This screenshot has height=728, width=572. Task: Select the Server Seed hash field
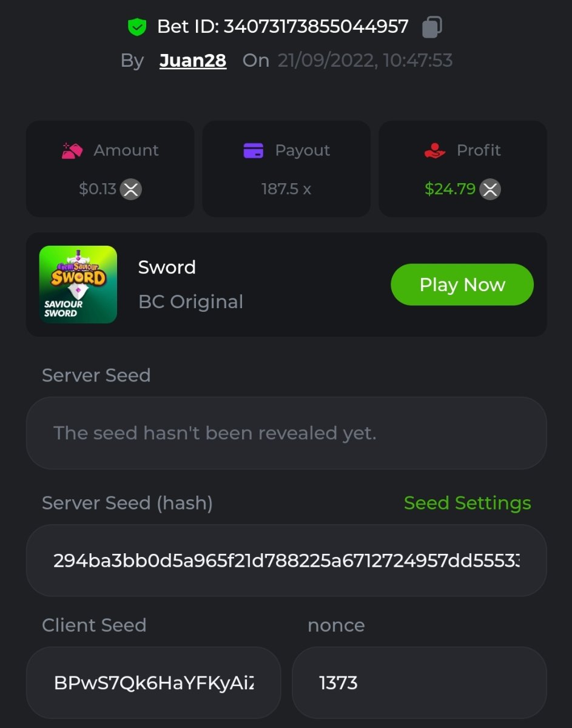pos(286,561)
